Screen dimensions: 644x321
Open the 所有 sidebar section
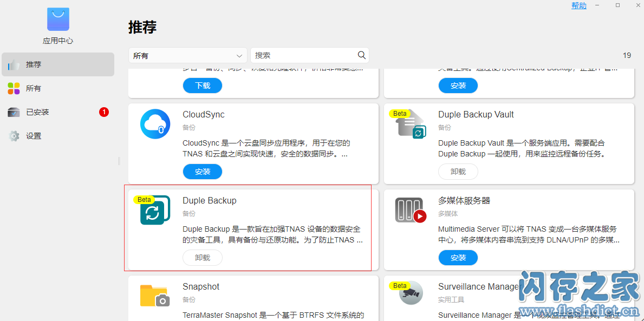pyautogui.click(x=58, y=88)
